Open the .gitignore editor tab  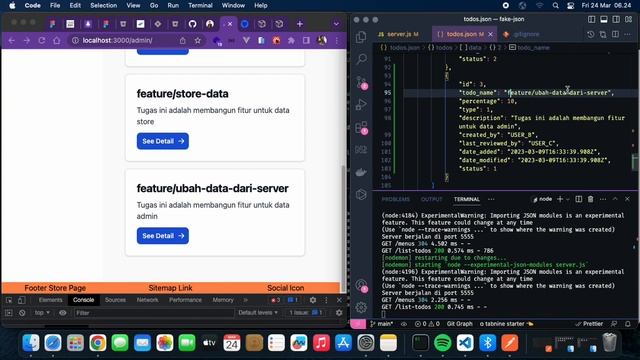[522, 34]
